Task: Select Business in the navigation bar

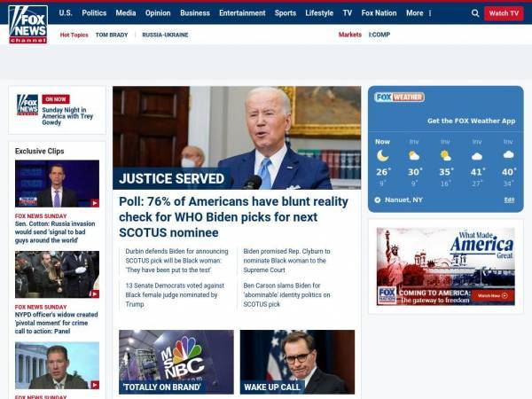Action: [195, 13]
